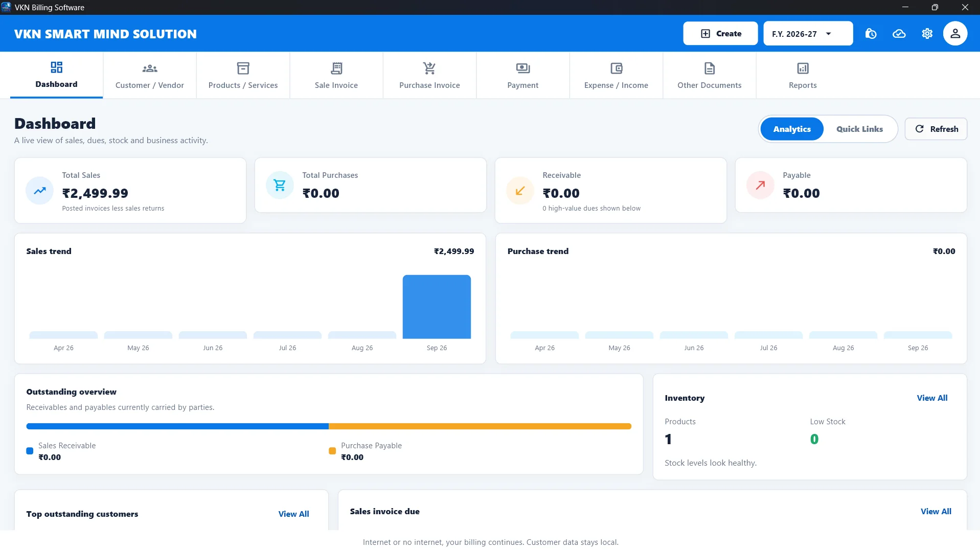980x551 pixels.
Task: Click the cloud sync icon
Action: click(x=899, y=34)
